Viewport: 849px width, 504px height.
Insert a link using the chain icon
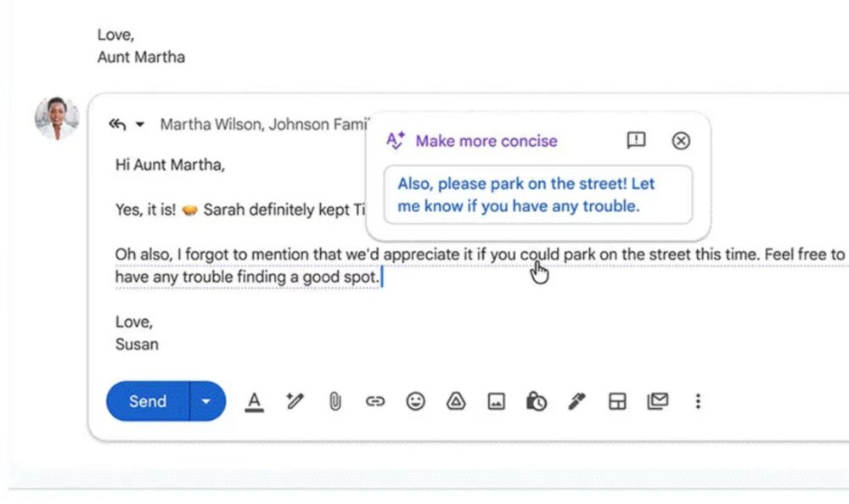(x=375, y=401)
